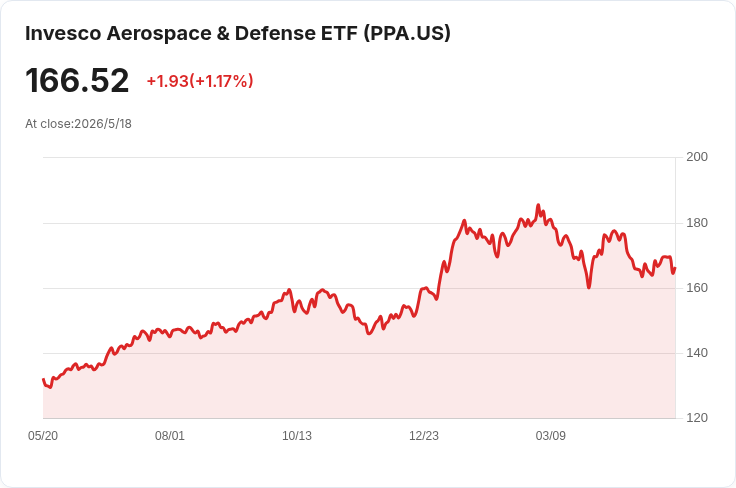Image resolution: width=736 pixels, height=488 pixels.
Task: Click the +1.93(+1.17%) change indicator
Action: [x=200, y=81]
